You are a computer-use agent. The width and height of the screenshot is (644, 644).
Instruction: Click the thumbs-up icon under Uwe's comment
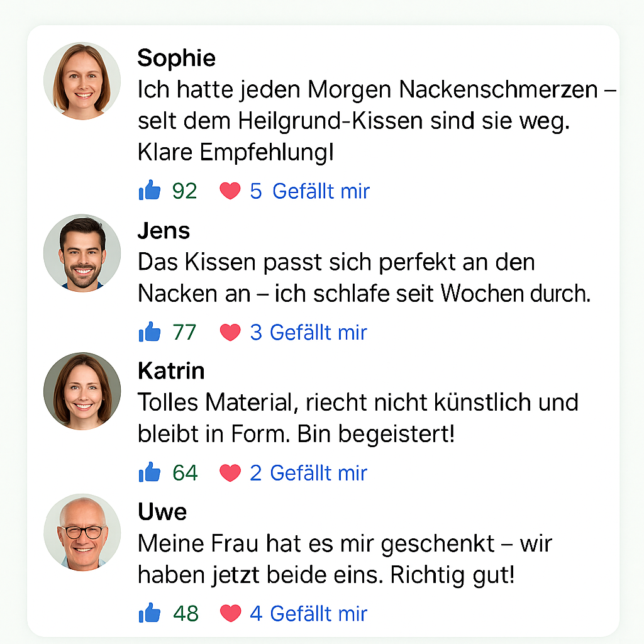tap(150, 613)
